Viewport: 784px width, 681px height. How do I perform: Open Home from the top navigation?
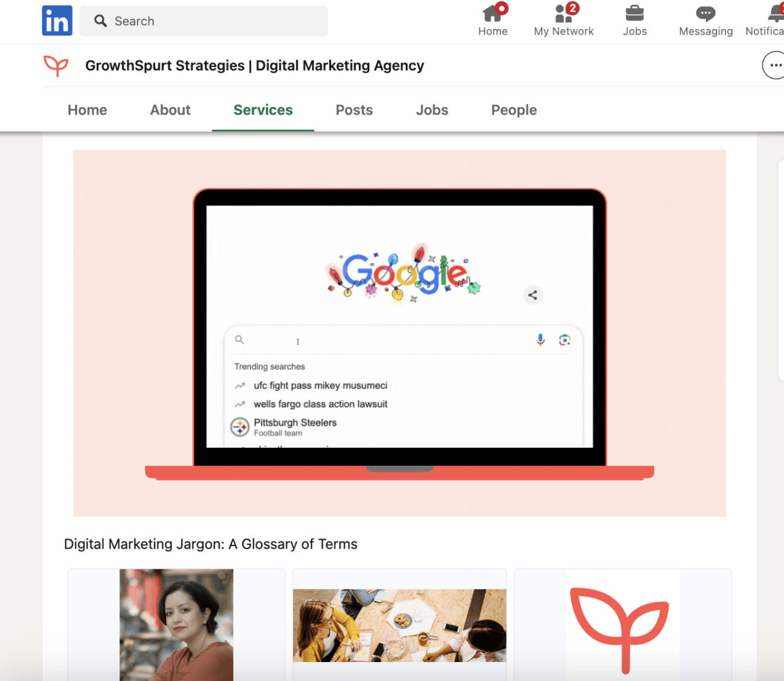[x=493, y=20]
